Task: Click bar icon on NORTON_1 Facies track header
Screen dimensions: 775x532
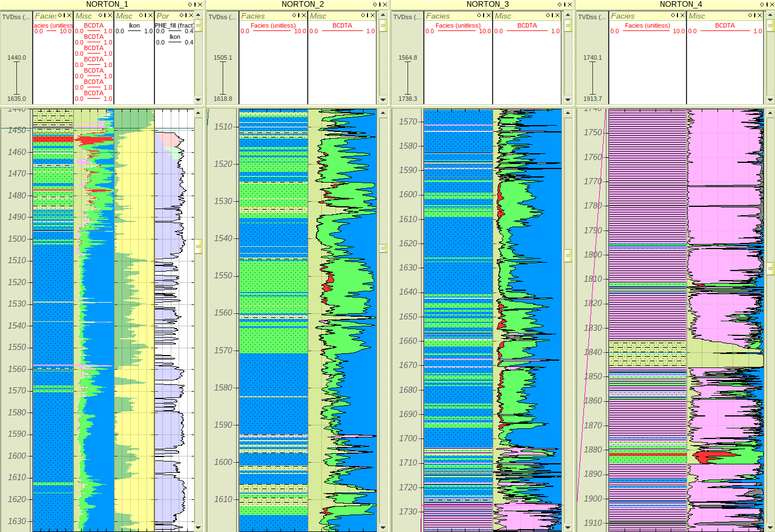Action: (x=64, y=15)
